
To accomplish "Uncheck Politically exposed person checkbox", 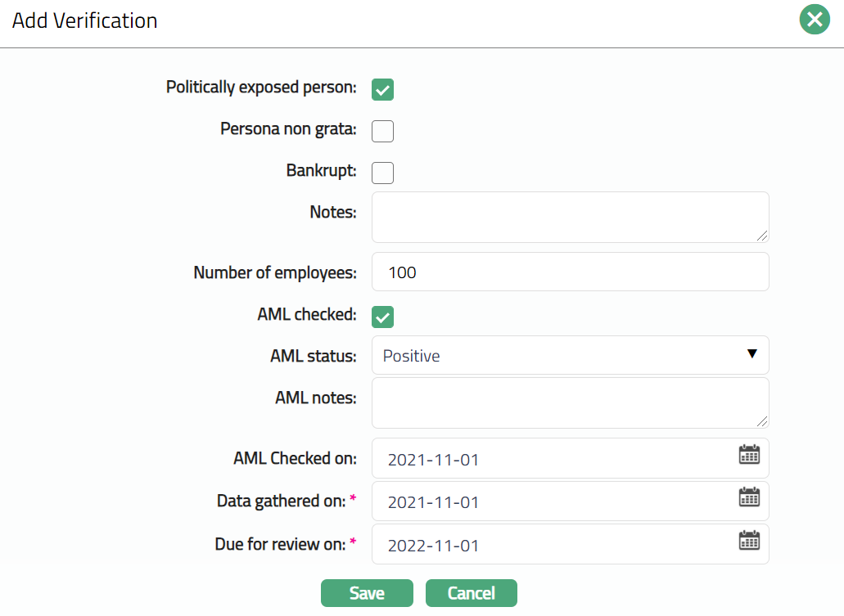I will coord(383,89).
